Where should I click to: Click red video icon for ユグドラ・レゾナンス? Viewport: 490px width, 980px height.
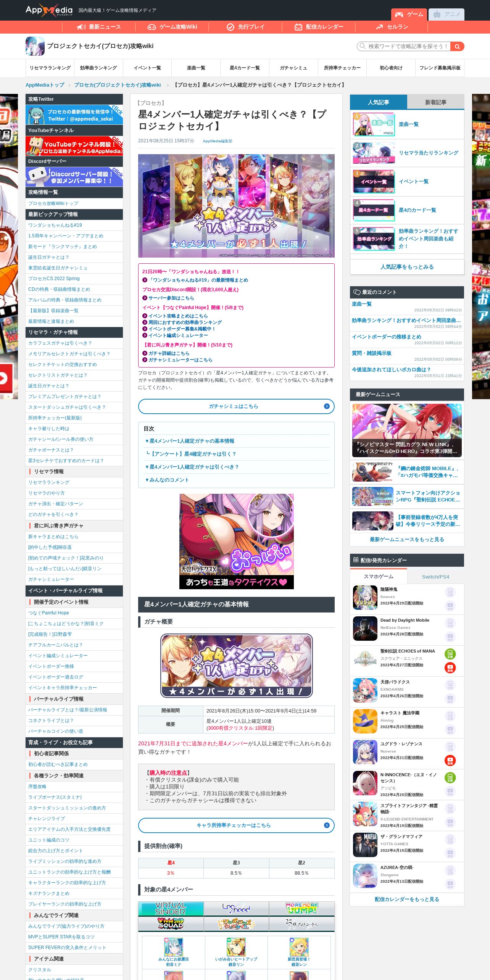point(450,761)
